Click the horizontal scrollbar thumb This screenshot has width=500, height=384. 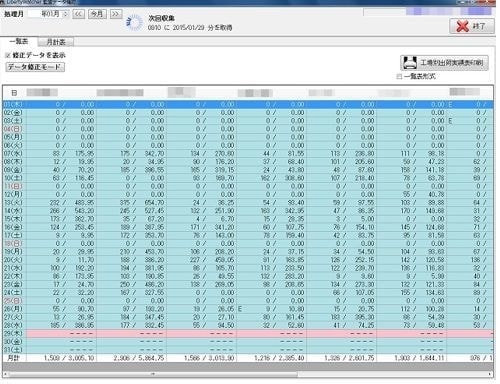point(153,374)
